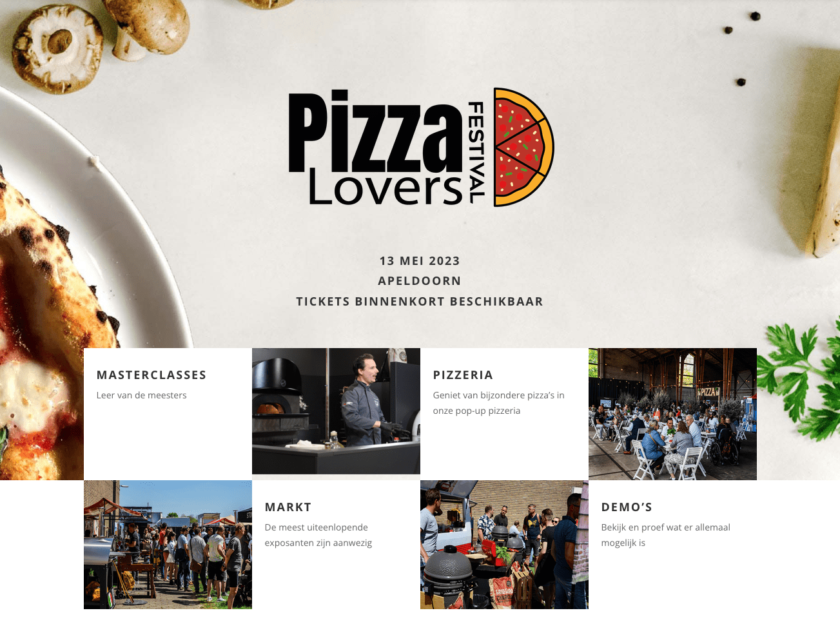
Task: Open the Markt heading
Action: (288, 507)
